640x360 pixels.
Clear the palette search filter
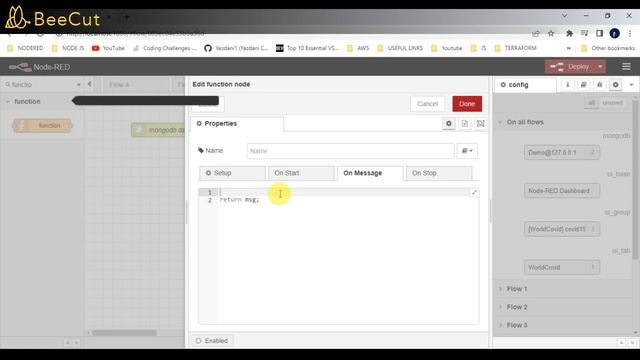point(79,84)
